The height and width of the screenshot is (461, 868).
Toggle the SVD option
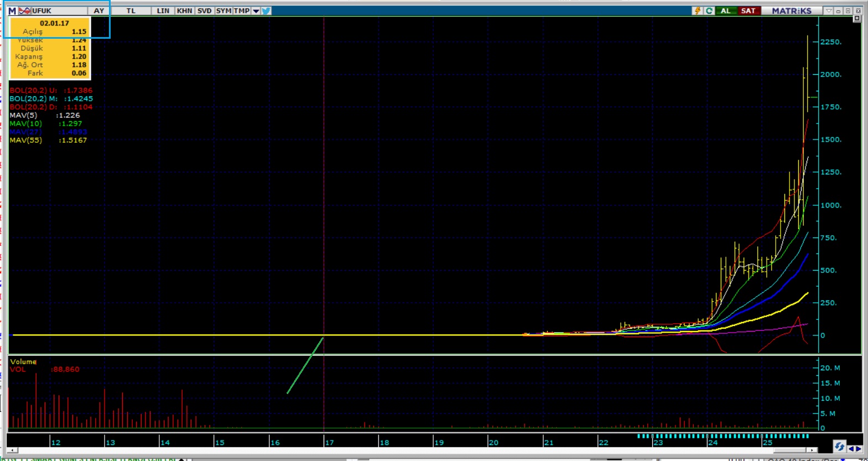[x=204, y=11]
